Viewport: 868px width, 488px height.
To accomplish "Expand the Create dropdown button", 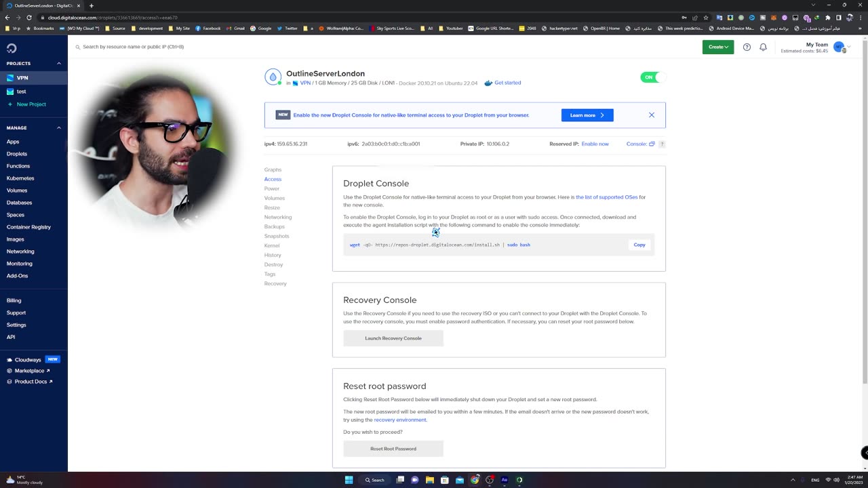I will pyautogui.click(x=718, y=47).
